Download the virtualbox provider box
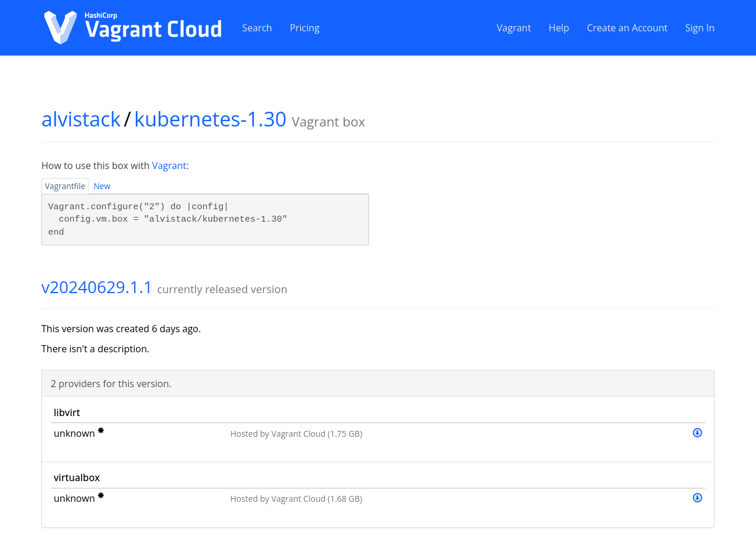The width and height of the screenshot is (756, 555). tap(697, 498)
